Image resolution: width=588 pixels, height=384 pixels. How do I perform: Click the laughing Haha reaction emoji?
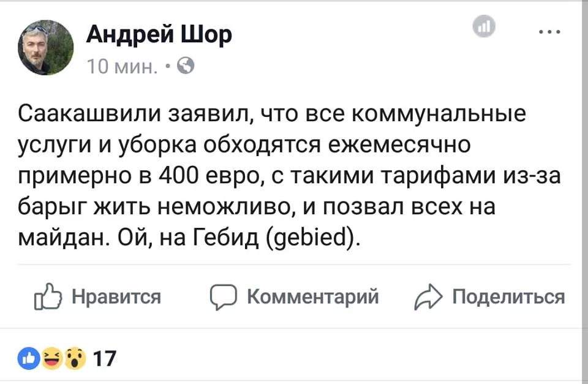pyautogui.click(x=54, y=359)
